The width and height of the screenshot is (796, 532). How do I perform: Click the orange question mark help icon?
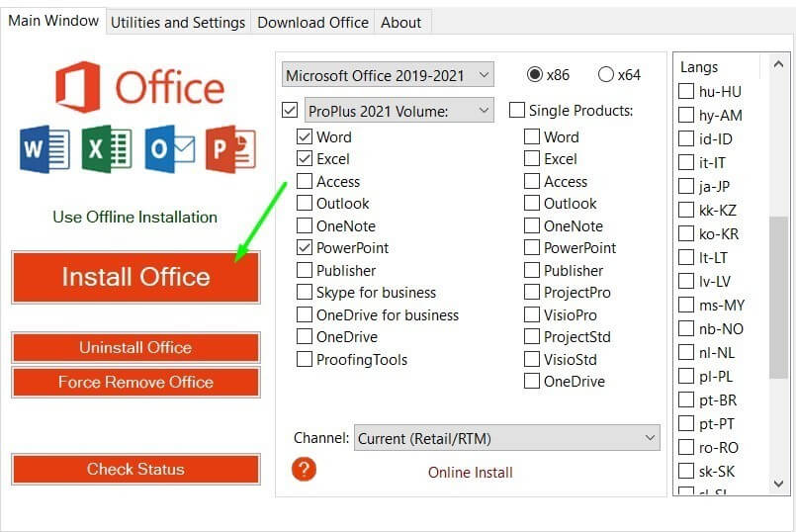(x=305, y=469)
